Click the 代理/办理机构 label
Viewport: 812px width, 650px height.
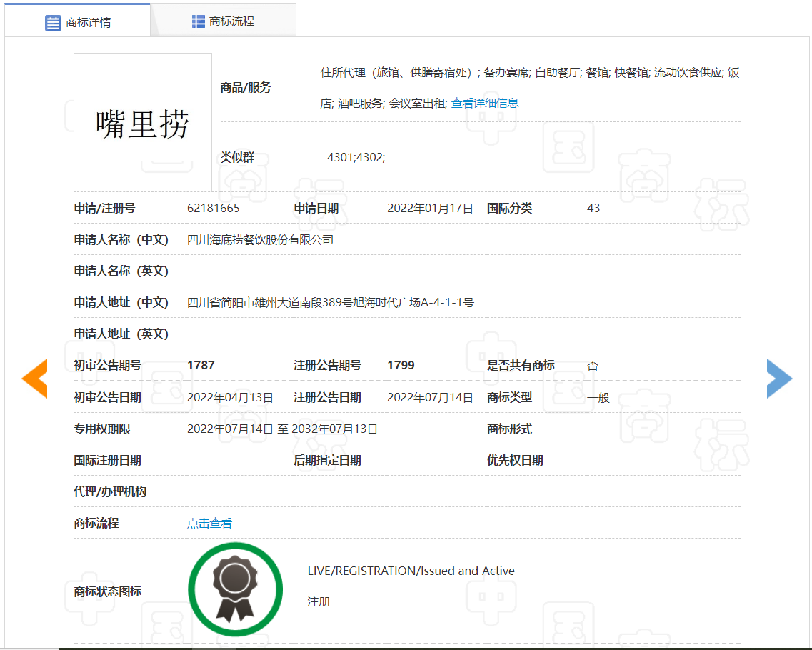click(x=110, y=491)
